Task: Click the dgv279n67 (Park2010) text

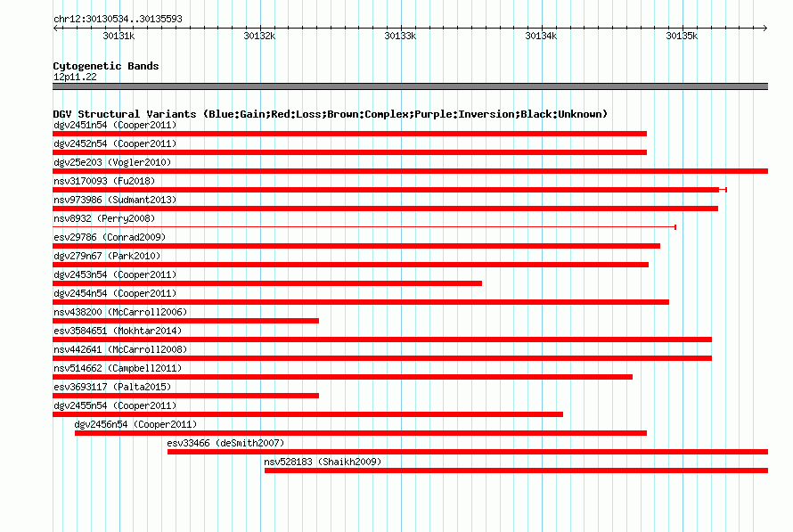Action: [x=107, y=256]
